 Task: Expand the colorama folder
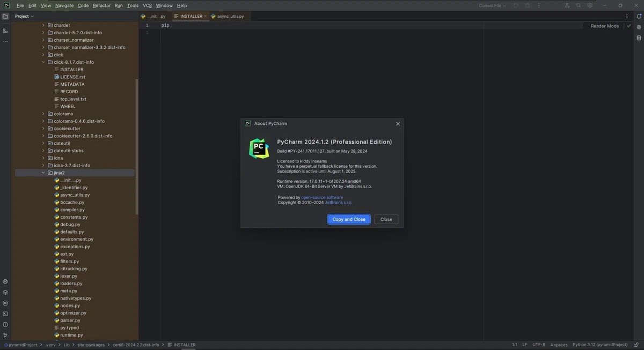43,114
